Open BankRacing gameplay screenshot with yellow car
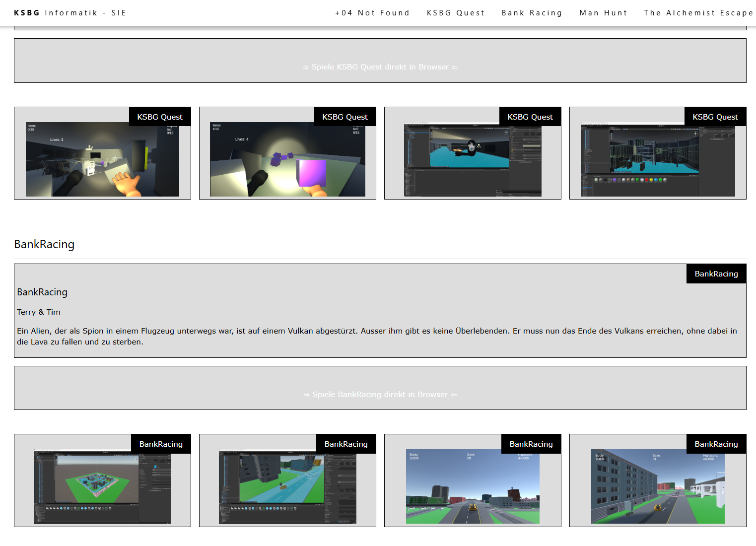 click(473, 486)
